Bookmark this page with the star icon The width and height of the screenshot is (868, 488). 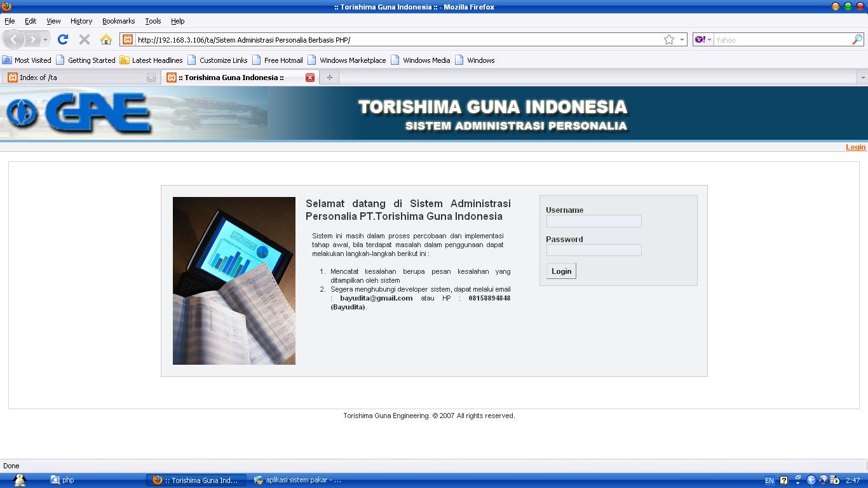668,39
